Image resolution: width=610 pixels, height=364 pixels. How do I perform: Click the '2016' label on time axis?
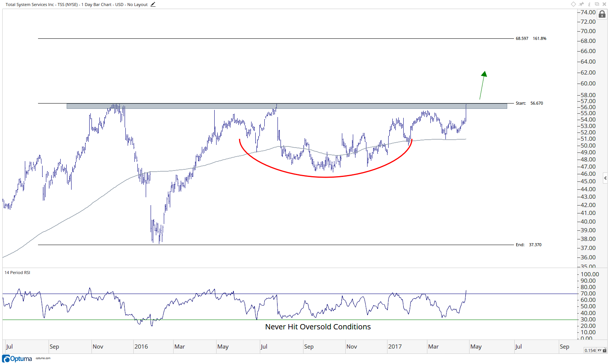click(141, 347)
